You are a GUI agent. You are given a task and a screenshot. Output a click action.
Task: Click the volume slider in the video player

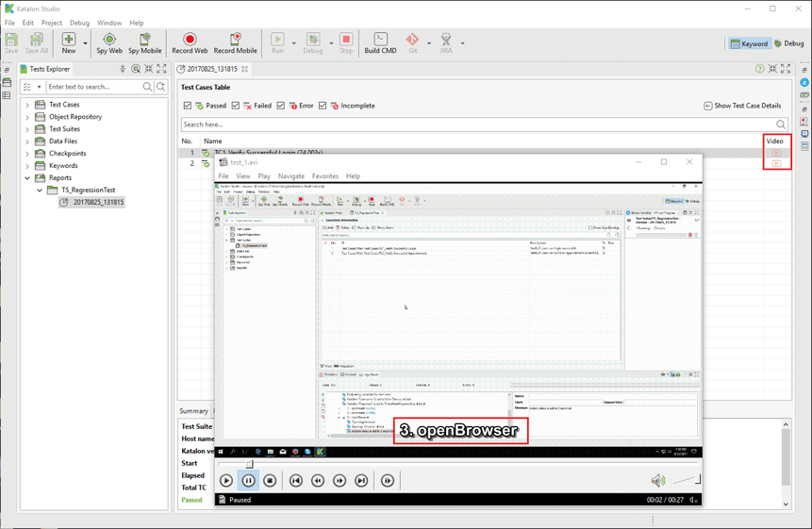[687, 480]
